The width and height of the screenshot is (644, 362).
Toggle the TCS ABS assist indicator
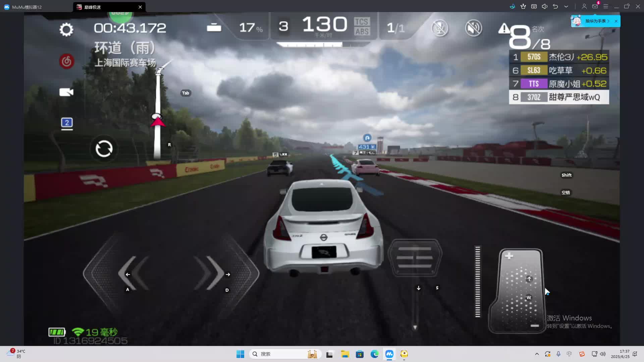pos(362,26)
